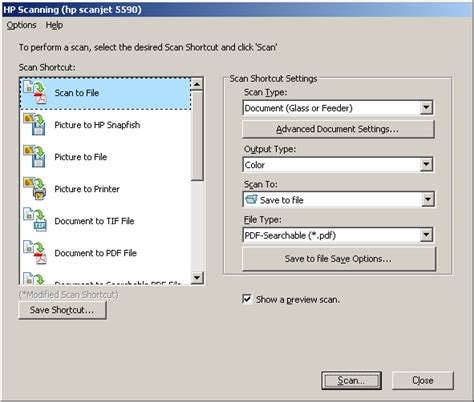Viewport: 474px width, 402px height.
Task: Click the partially visible Searchable PDF shortcut icon
Action: point(34,278)
